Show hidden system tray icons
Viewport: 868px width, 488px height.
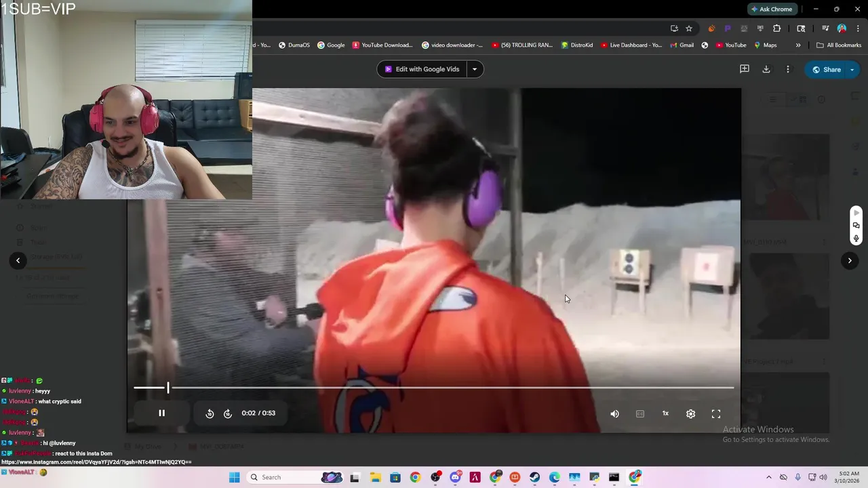768,477
